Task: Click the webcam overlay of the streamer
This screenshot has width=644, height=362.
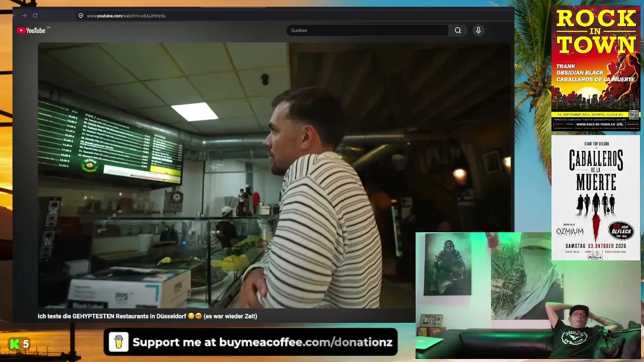Action: [529, 296]
